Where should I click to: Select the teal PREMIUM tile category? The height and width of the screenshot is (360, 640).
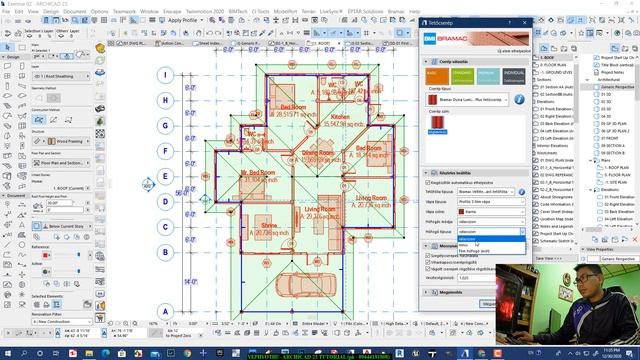(488, 76)
